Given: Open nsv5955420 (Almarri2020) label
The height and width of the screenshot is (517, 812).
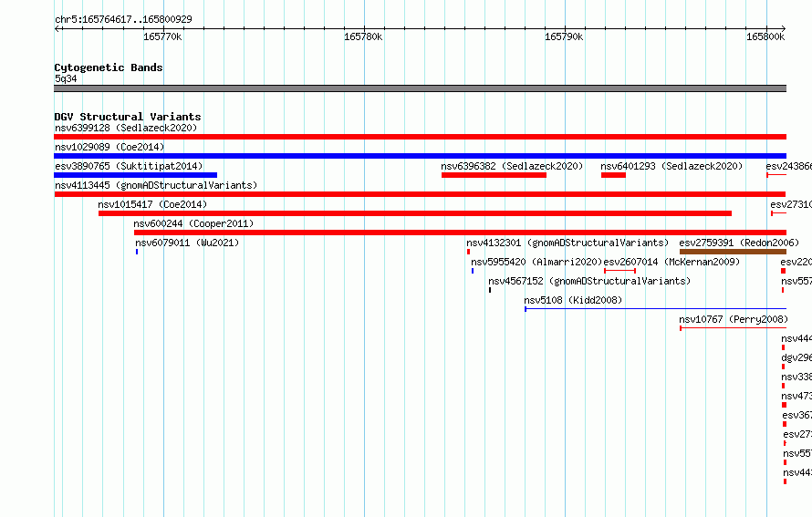Looking at the screenshot, I should tap(536, 262).
